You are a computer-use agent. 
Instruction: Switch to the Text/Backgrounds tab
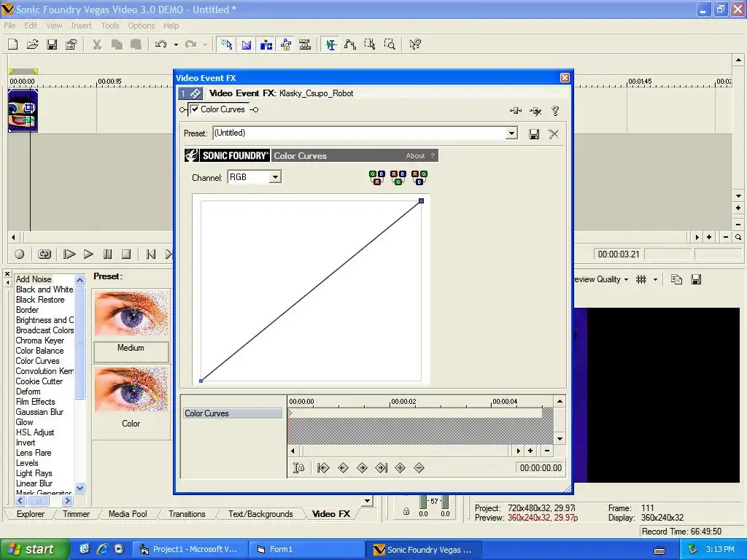(x=260, y=514)
